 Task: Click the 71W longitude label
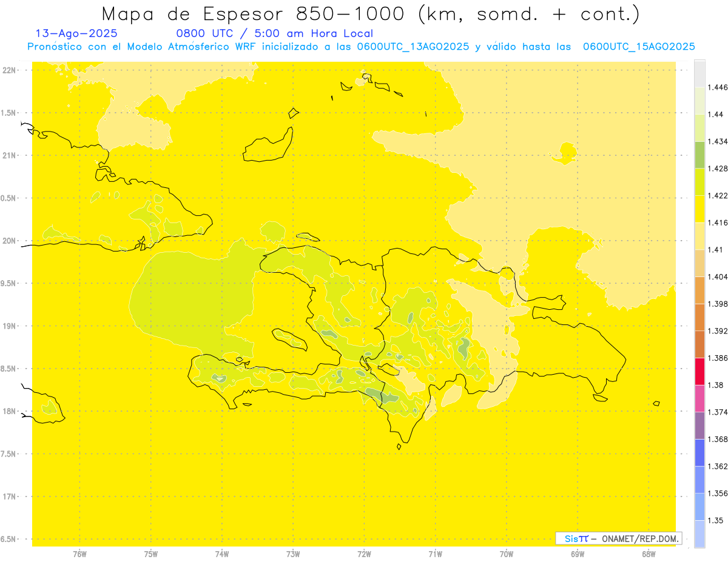tap(435, 554)
